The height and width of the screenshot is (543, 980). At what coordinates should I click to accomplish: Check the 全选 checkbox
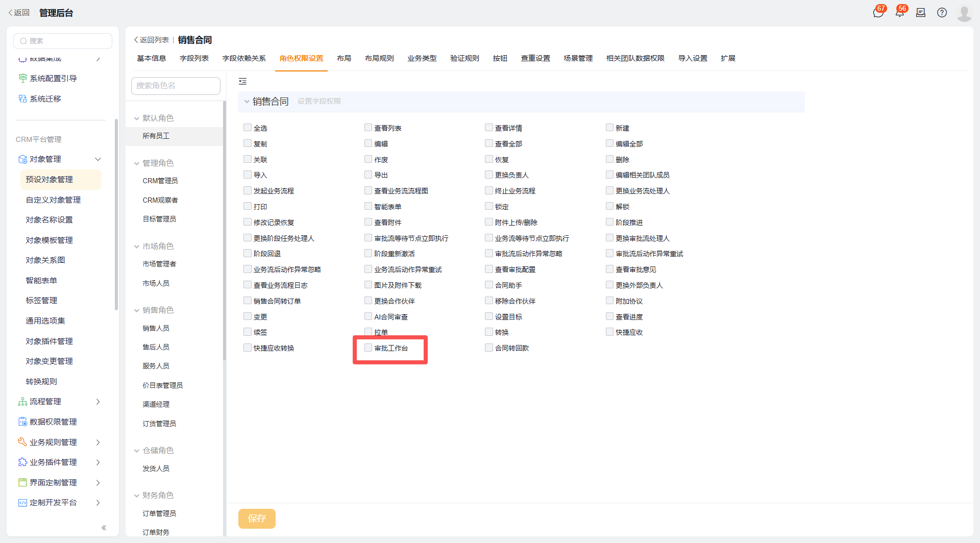coord(248,128)
